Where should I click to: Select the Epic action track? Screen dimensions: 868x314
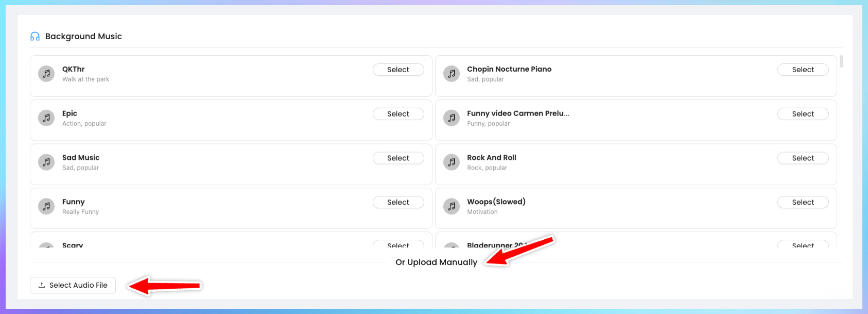pos(398,114)
